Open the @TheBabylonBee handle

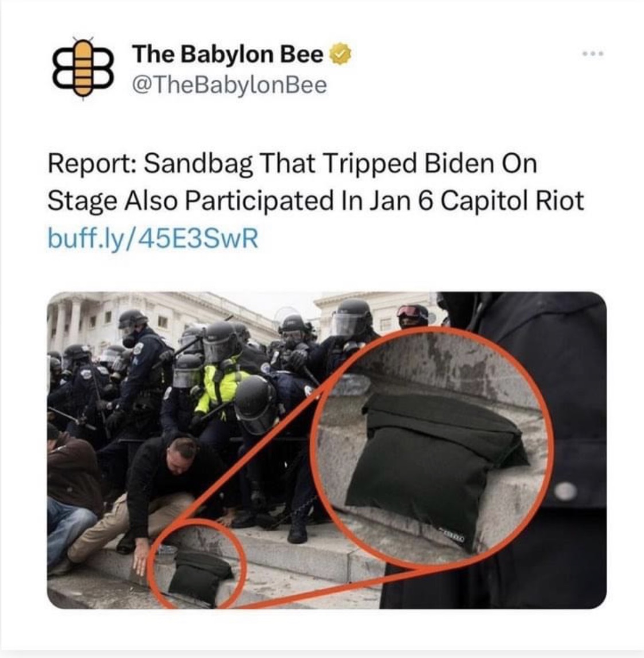tap(229, 85)
